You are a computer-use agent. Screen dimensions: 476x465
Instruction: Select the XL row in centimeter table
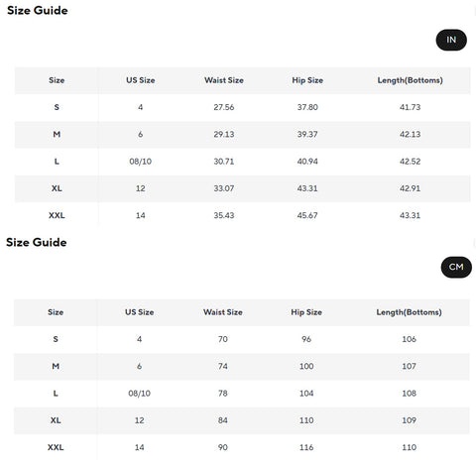[242, 420]
